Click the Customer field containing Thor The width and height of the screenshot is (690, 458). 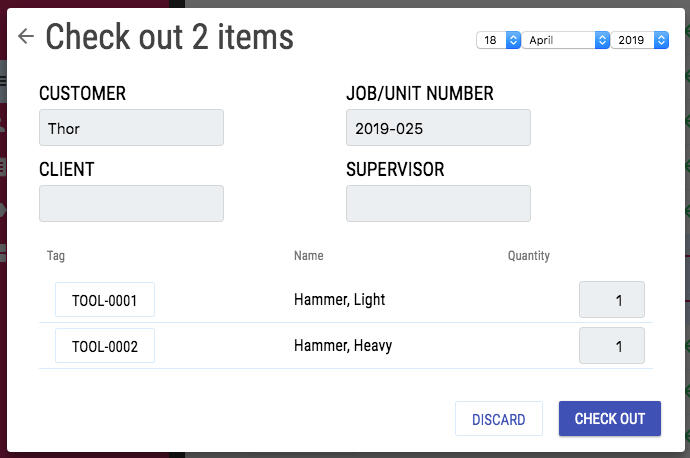coord(131,128)
